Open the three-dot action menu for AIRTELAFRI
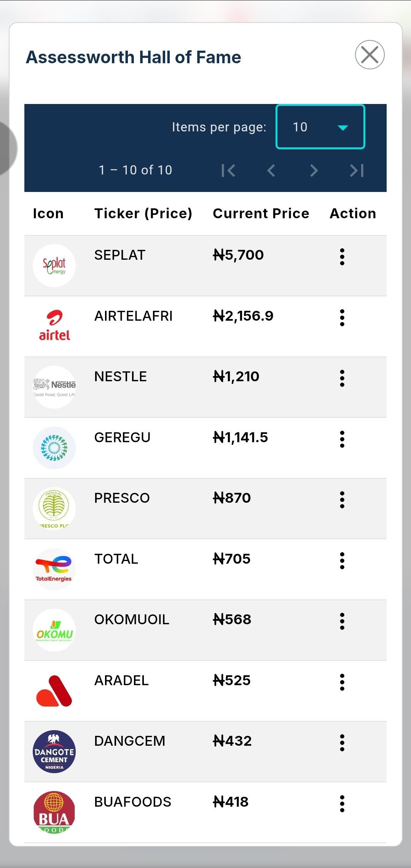Screen dimensions: 411x868 point(342,318)
